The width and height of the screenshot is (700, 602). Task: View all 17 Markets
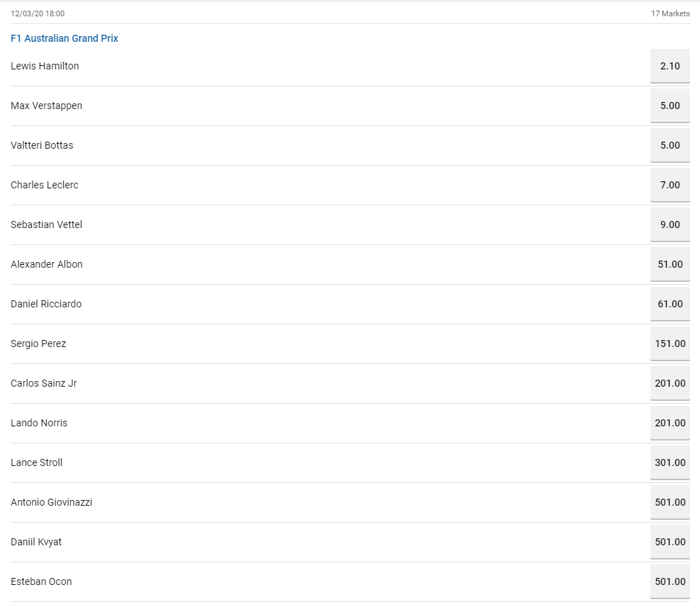[x=670, y=13]
